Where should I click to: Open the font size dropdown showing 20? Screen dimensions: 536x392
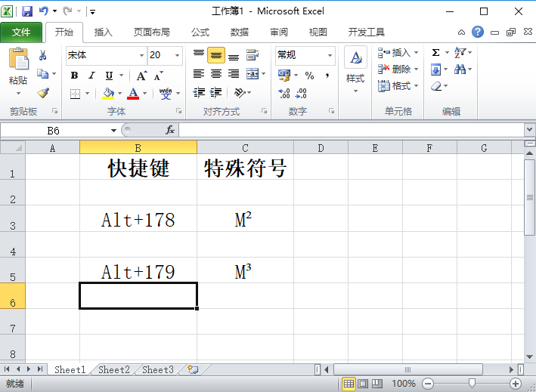tap(177, 55)
